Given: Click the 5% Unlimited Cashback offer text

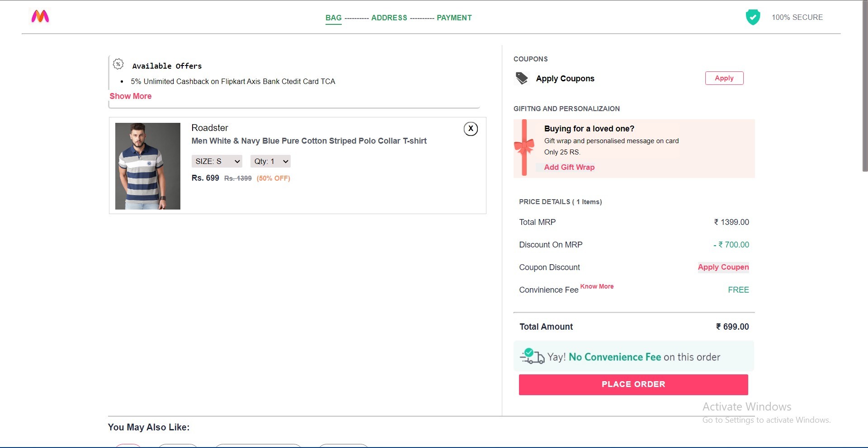Looking at the screenshot, I should point(233,81).
